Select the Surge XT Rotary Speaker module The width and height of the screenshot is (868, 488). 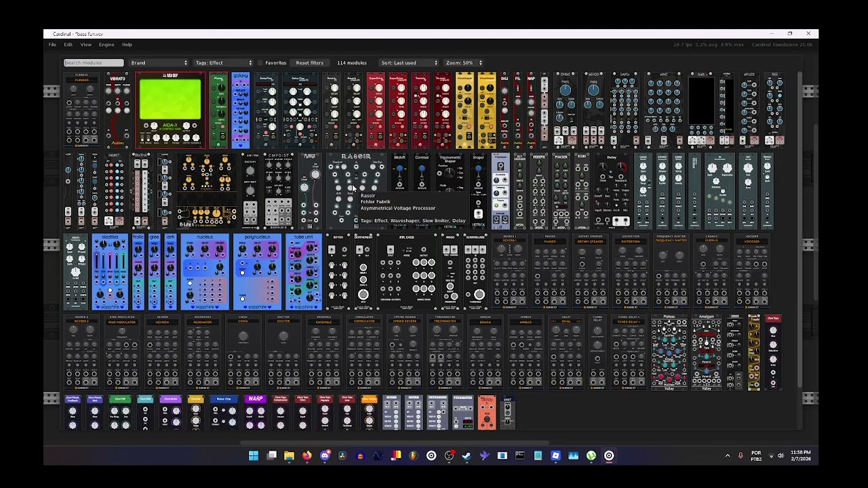[590, 272]
